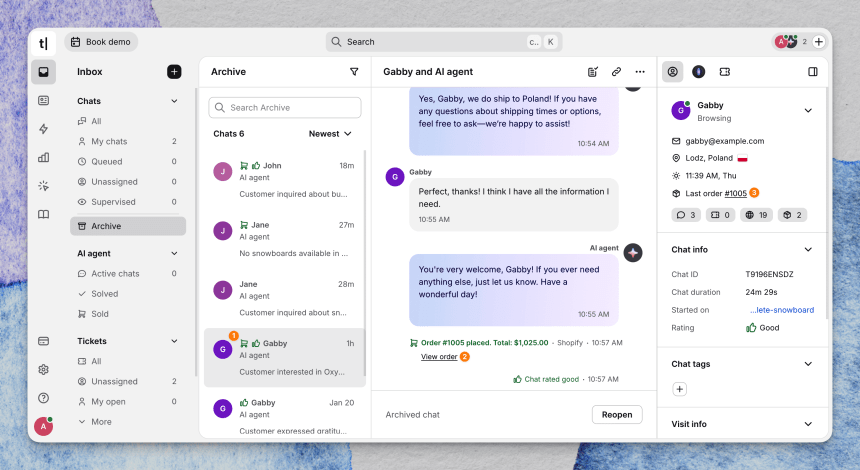Open the Started on snowboard link
Image resolution: width=860 pixels, height=470 pixels.
click(782, 310)
